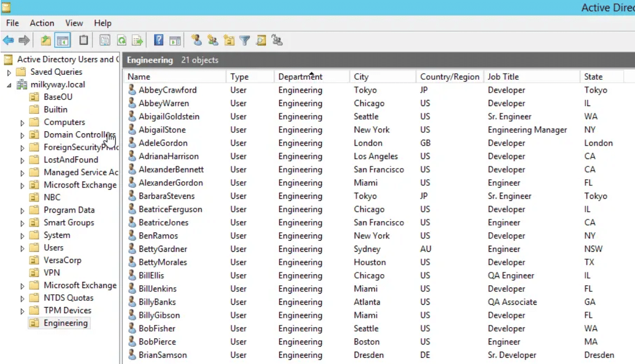The image size is (635, 364).
Task: Expand the Program Data node
Action: 22,210
